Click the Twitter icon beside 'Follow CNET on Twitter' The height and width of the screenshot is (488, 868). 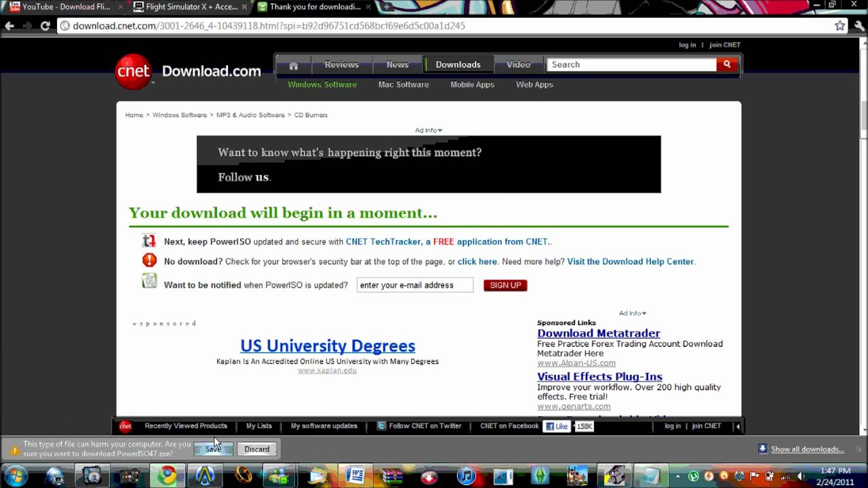pyautogui.click(x=382, y=426)
